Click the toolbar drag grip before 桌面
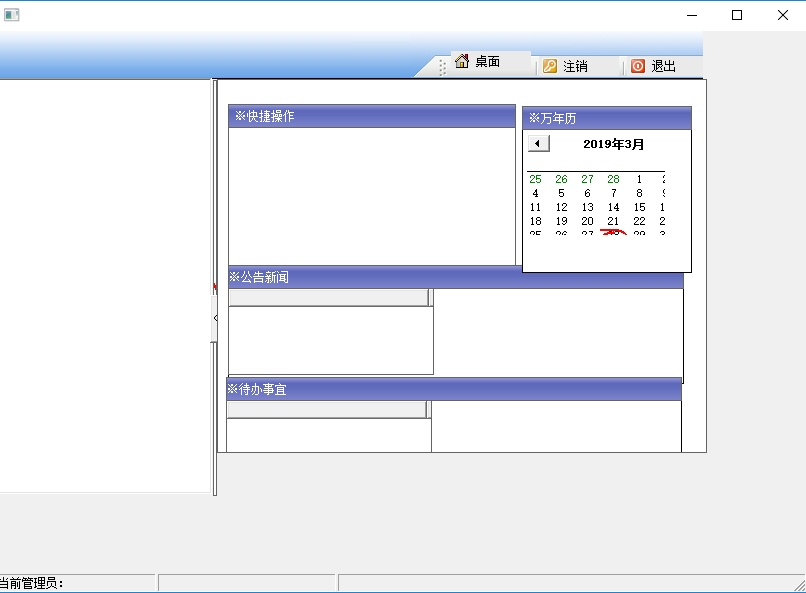 [443, 66]
